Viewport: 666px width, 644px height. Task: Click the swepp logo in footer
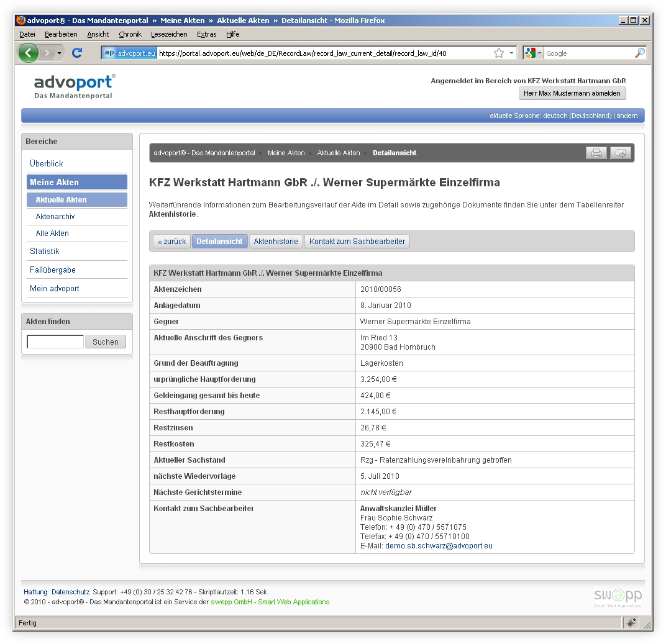[618, 597]
